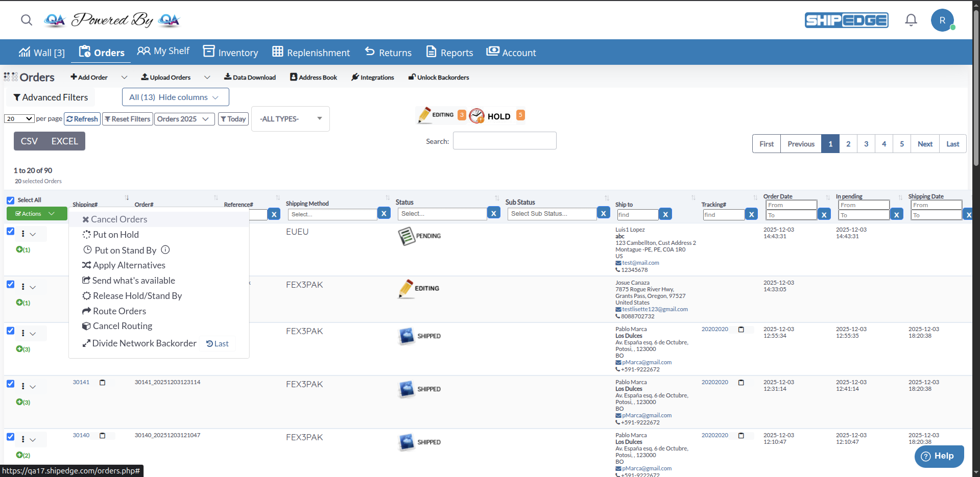Click the search magnifier icon in header

pyautogui.click(x=27, y=20)
